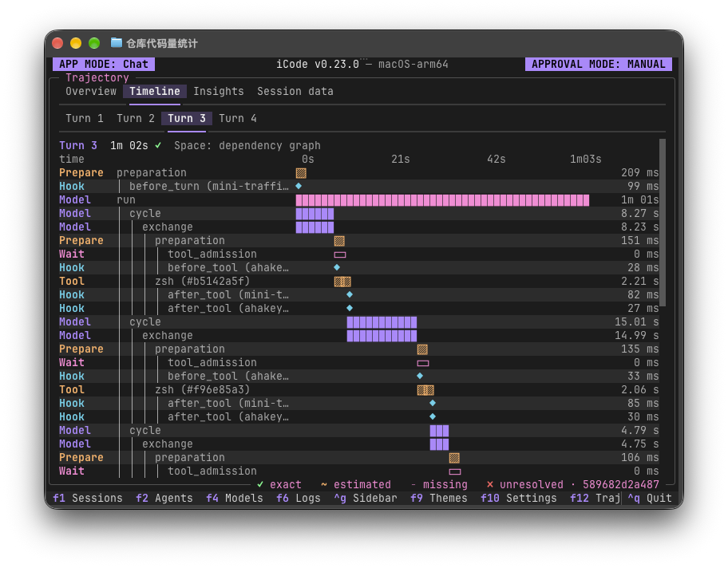This screenshot has width=728, height=568.
Task: Click the APP MODE: Chat badge
Action: (x=104, y=64)
